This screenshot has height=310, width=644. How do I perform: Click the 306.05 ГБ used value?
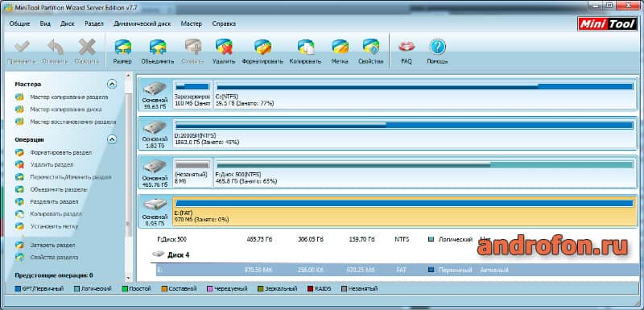click(311, 239)
